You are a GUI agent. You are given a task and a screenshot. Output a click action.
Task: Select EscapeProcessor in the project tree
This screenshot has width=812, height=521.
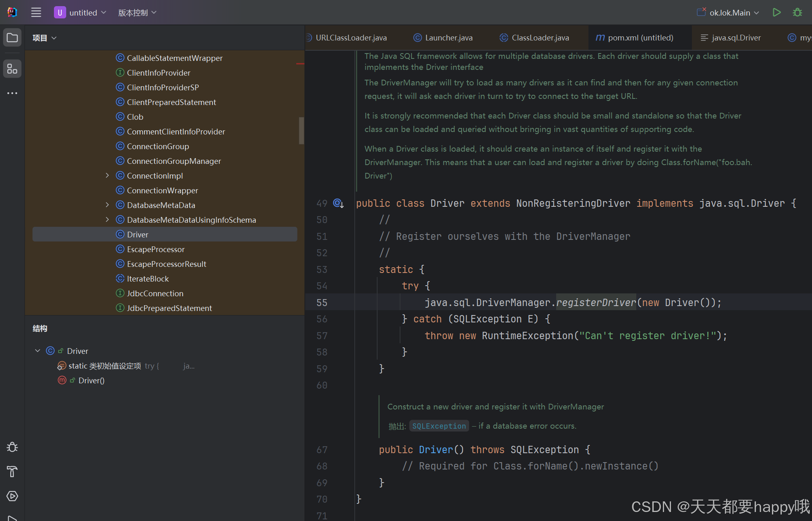tap(156, 249)
